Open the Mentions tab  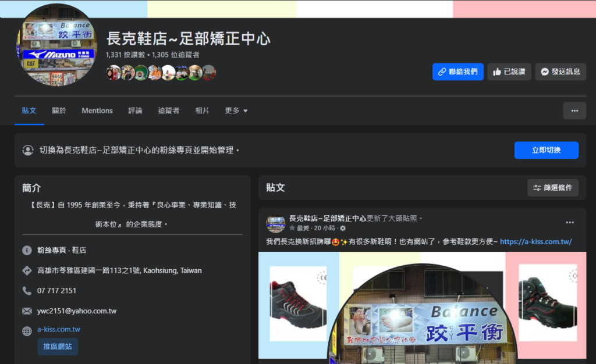[97, 111]
